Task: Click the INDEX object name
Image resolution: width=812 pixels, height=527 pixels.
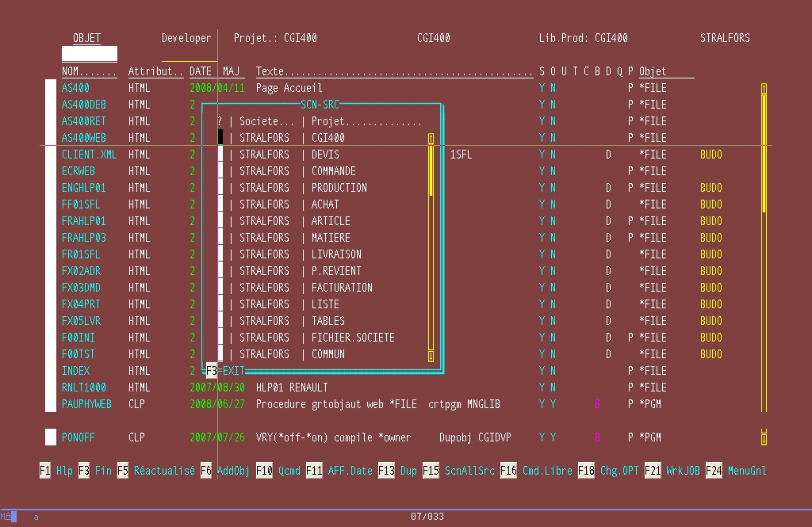Action: (x=75, y=371)
